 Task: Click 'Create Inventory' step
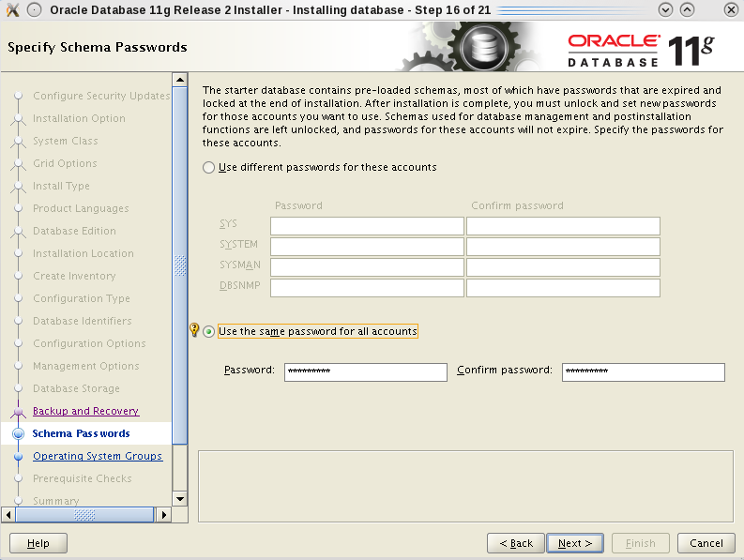74,276
